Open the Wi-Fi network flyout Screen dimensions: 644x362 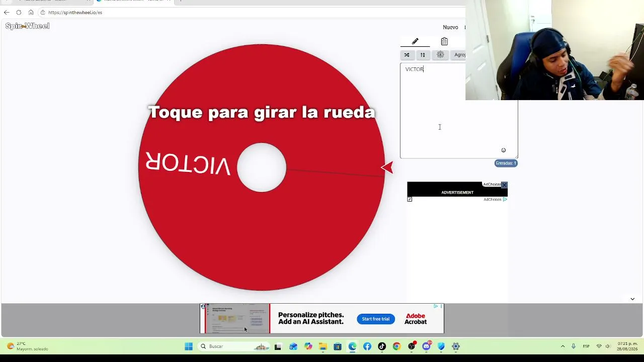pyautogui.click(x=599, y=346)
